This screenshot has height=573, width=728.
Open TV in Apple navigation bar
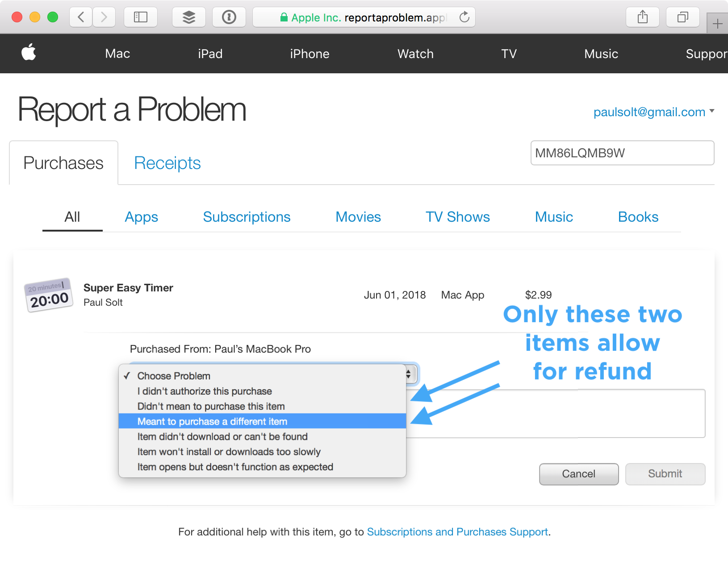tap(509, 54)
